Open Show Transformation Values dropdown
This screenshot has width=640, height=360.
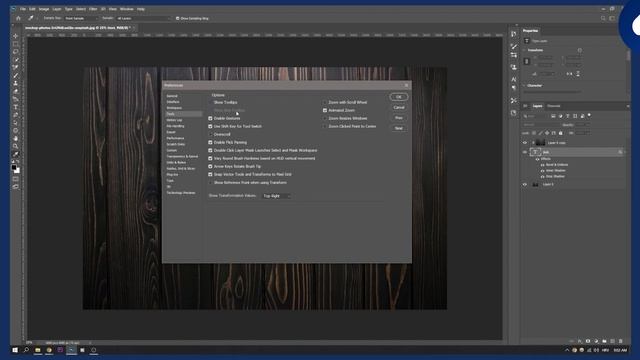coord(277,196)
